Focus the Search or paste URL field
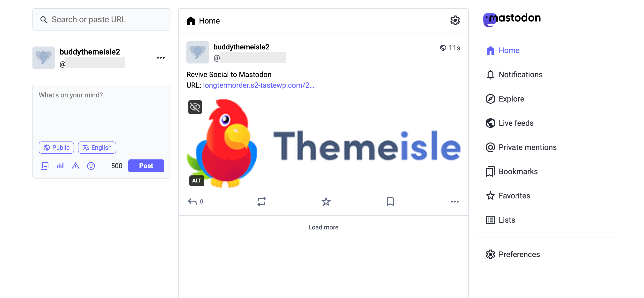The image size is (644, 298). (101, 20)
